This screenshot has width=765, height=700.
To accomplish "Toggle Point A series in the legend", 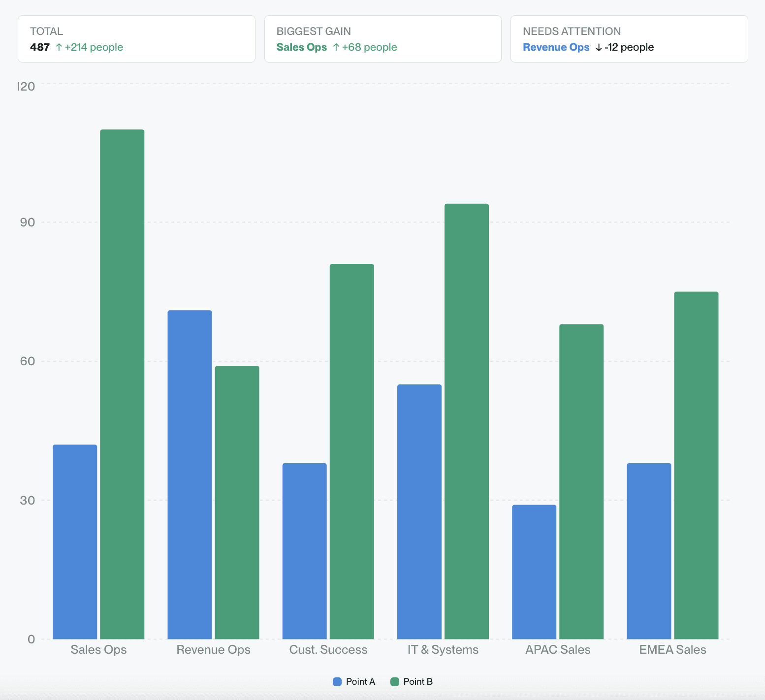I will (354, 682).
